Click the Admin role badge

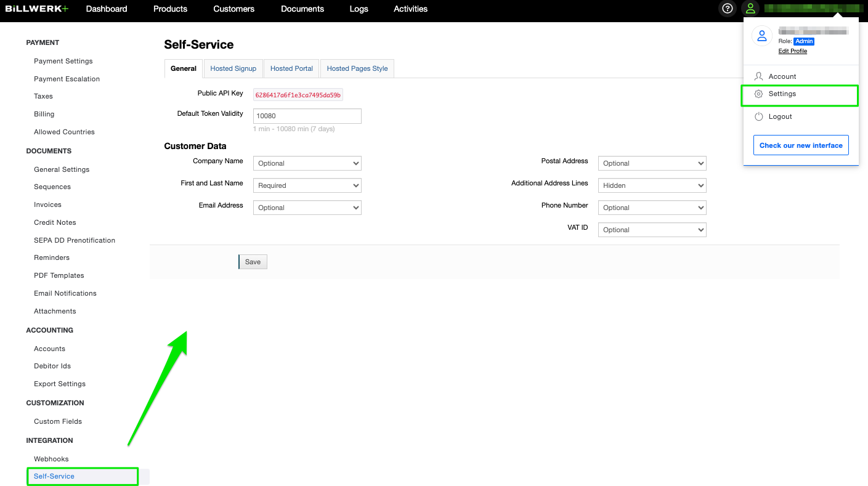(x=804, y=41)
